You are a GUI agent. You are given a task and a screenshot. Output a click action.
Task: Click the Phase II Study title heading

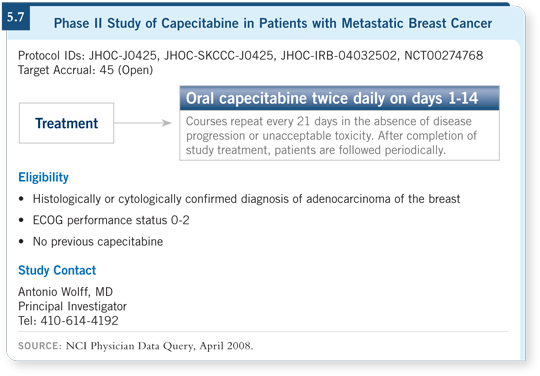tap(273, 23)
